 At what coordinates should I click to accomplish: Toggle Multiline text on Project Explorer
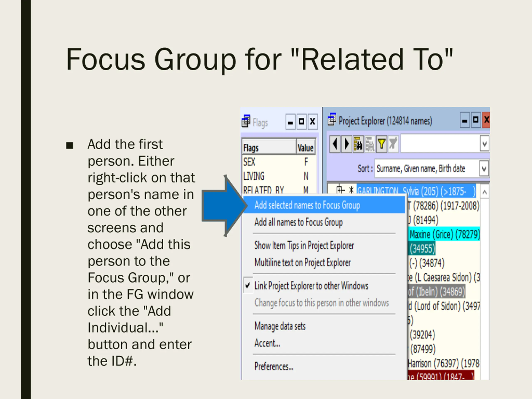(x=302, y=263)
